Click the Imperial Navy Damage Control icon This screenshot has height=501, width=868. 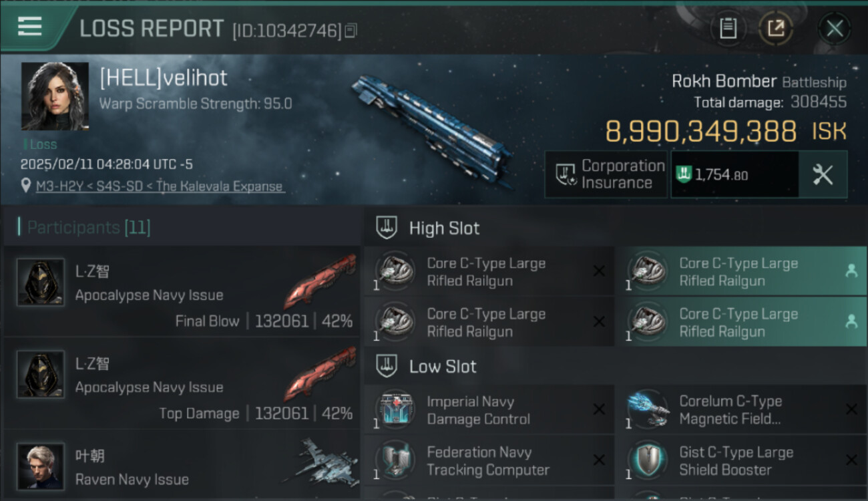coord(395,409)
